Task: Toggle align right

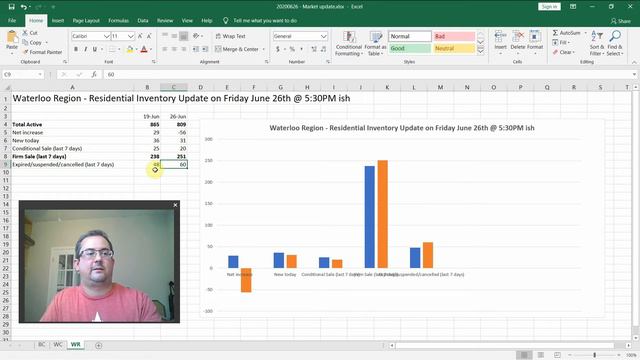Action: pos(184,49)
